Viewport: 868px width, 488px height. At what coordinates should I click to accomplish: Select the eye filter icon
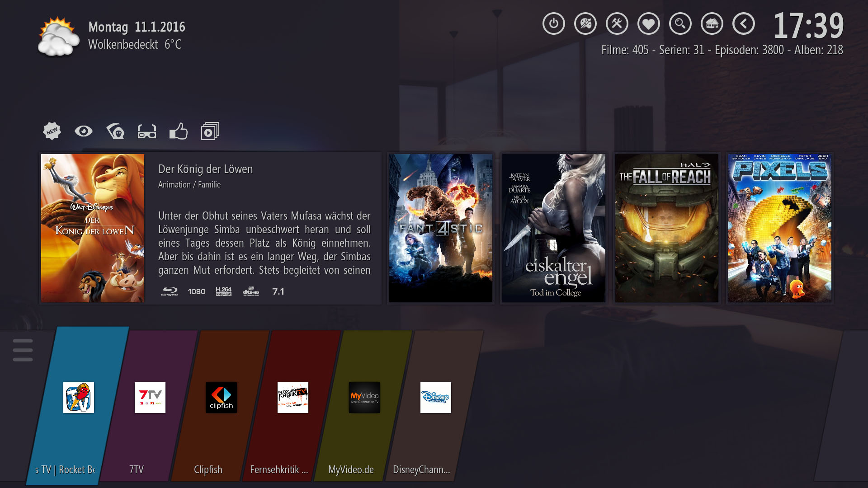point(84,131)
